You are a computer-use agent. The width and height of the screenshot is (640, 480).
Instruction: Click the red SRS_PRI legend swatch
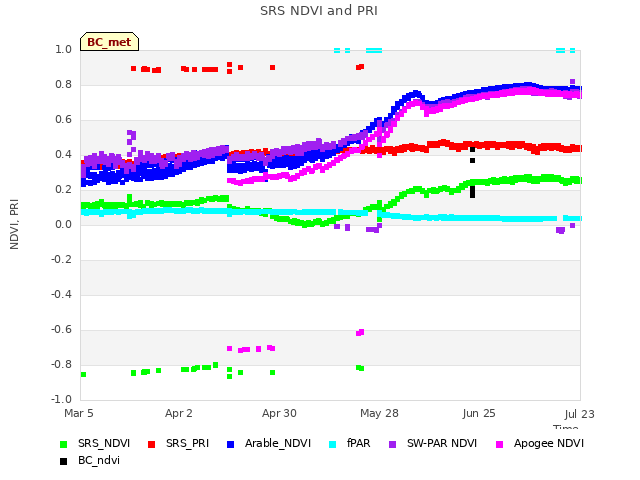pyautogui.click(x=151, y=444)
